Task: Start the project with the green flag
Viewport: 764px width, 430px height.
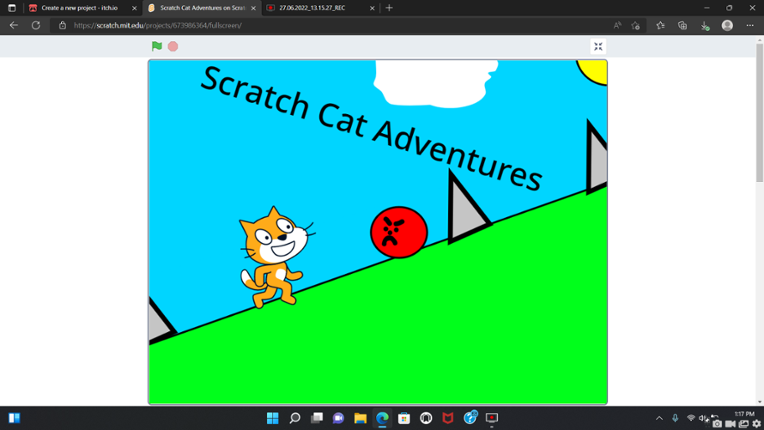Action: [156, 46]
